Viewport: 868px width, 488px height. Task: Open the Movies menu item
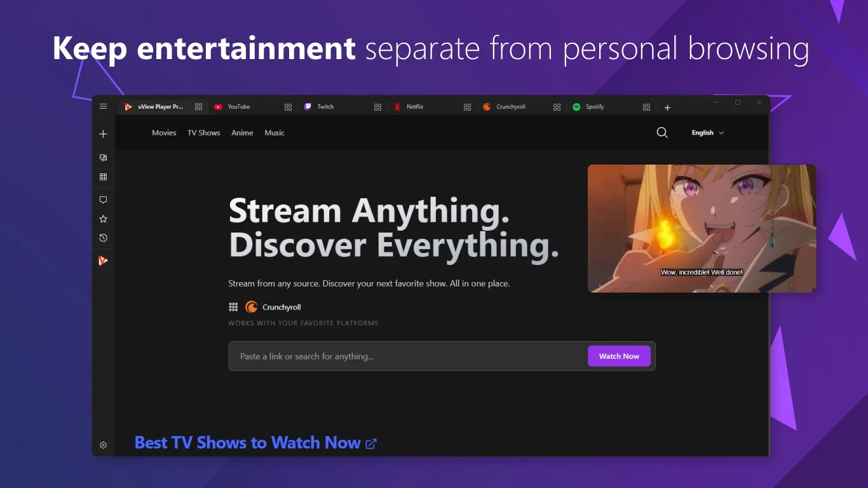point(164,133)
